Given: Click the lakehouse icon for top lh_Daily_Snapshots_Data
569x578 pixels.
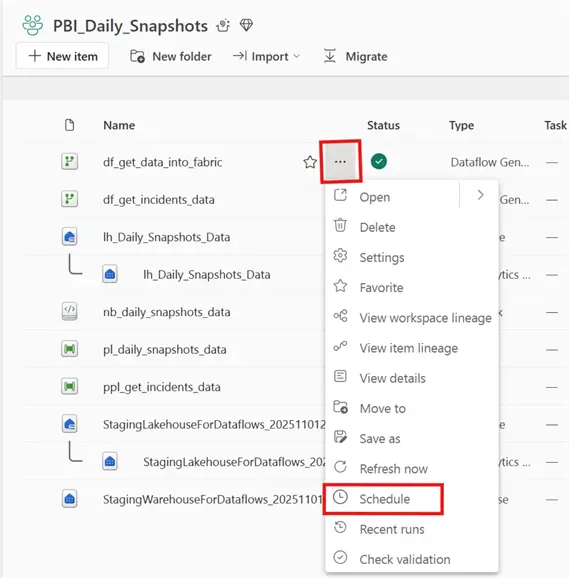Looking at the screenshot, I should [69, 237].
